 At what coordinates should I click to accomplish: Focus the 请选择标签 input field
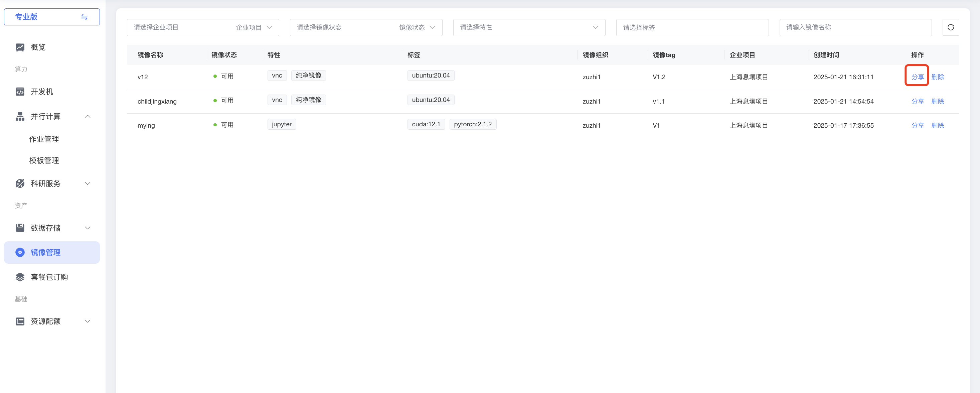[692, 27]
